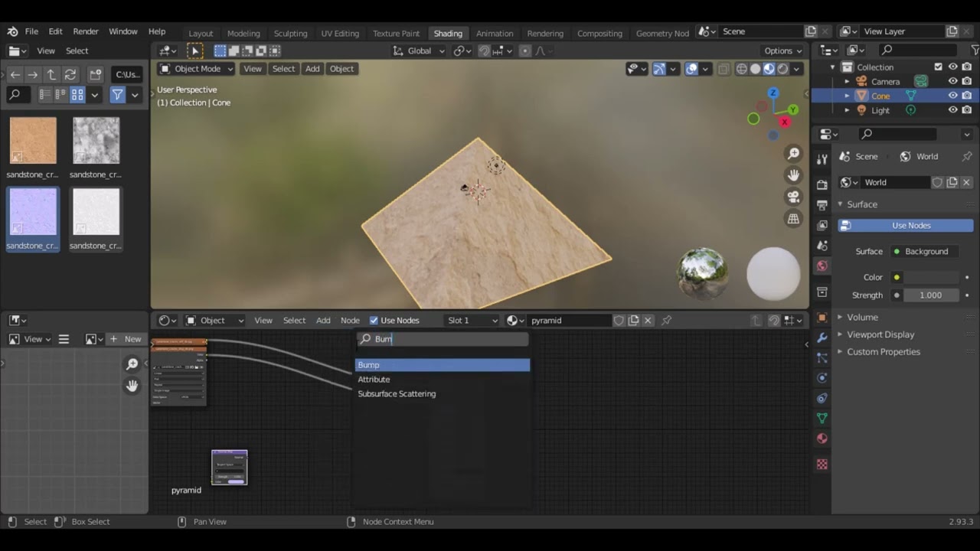Choose Bump from search results
This screenshot has width=980, height=551.
(443, 365)
